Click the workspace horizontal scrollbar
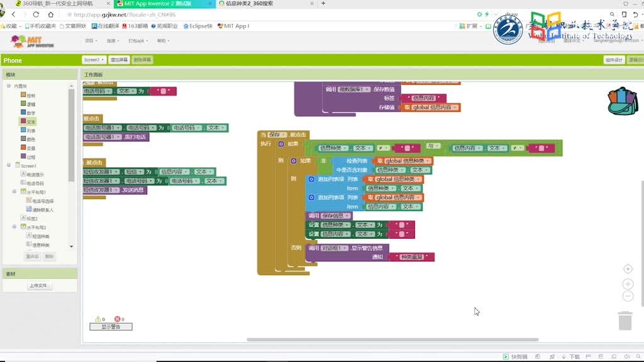This screenshot has width=644, height=362. click(x=392, y=339)
